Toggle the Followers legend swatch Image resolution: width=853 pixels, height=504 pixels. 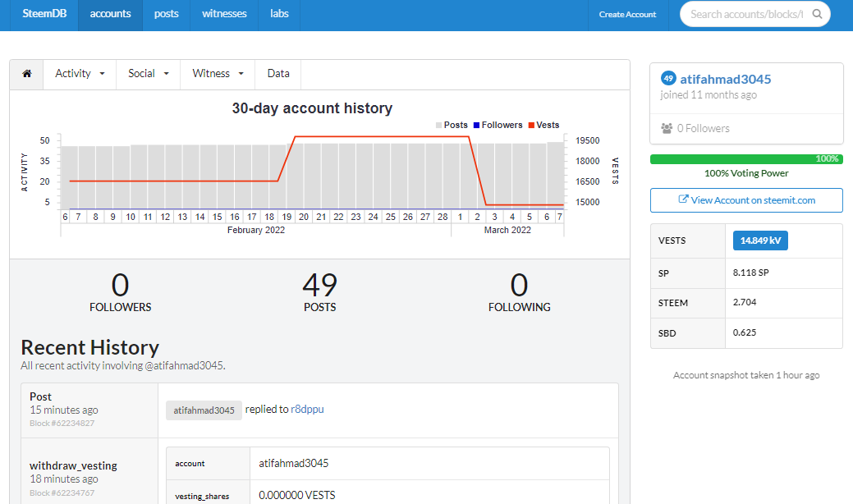click(x=476, y=125)
